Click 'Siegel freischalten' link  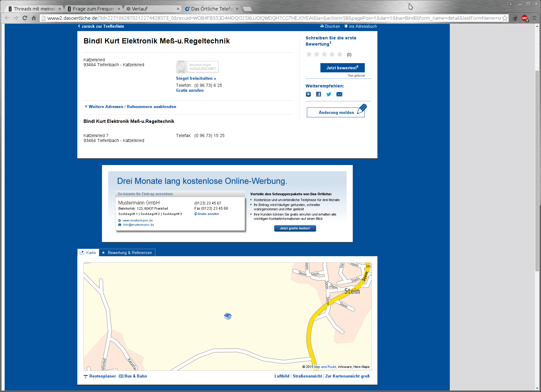click(196, 78)
